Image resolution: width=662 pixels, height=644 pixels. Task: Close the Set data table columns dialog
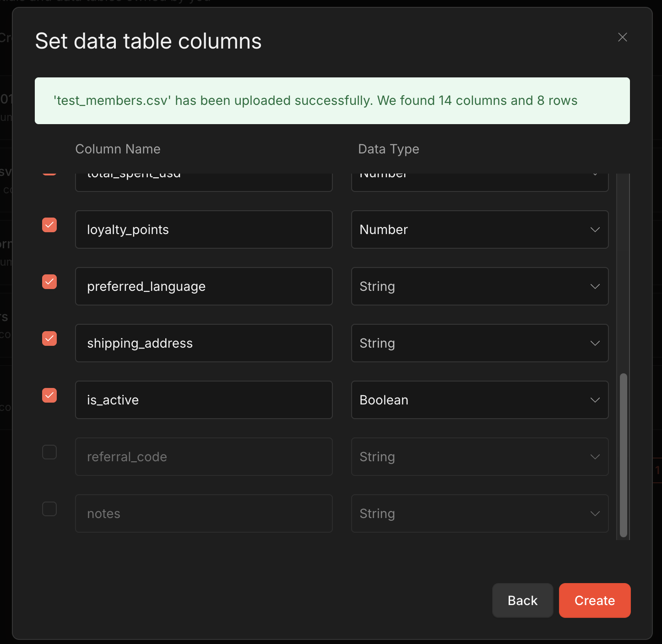point(622,37)
